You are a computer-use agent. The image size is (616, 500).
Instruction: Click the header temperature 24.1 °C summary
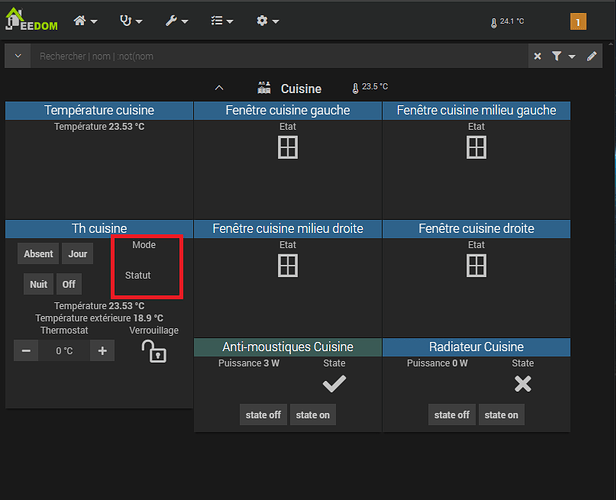pyautogui.click(x=507, y=22)
